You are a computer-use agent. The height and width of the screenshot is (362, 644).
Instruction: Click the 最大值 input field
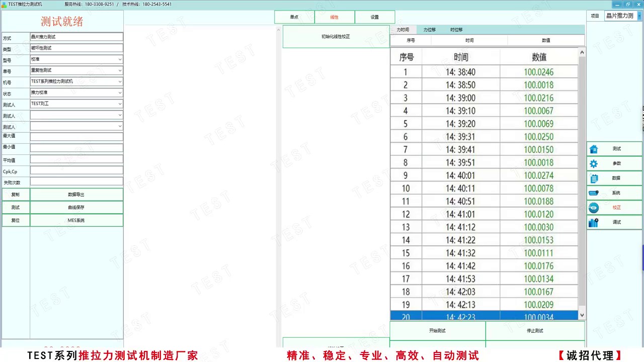(x=76, y=137)
